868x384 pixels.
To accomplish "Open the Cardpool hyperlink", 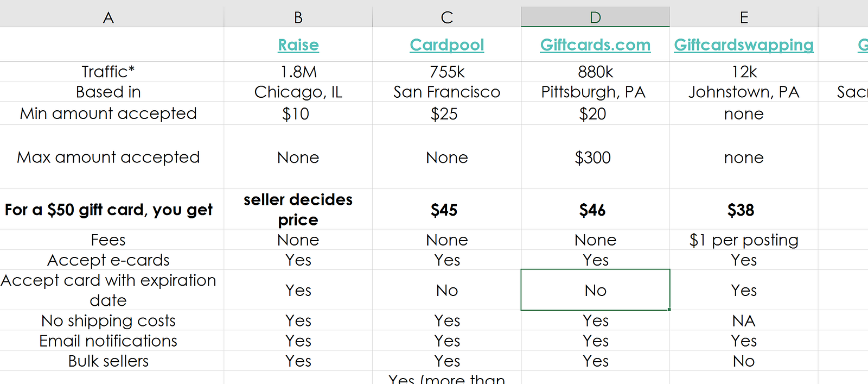I will click(446, 45).
